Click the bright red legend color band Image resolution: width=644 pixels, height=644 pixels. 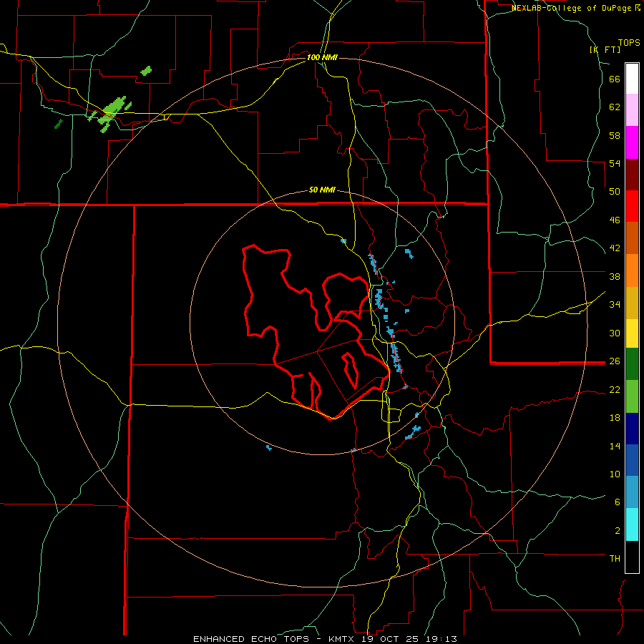coord(632,206)
